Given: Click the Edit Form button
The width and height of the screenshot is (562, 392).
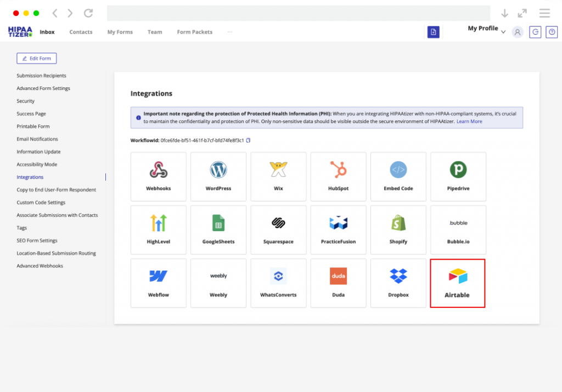Looking at the screenshot, I should tap(37, 58).
